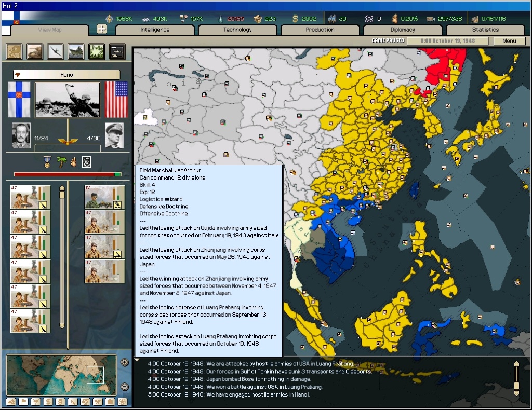This screenshot has width=532, height=410.
Task: Click the palm tree terrain modifier icon
Action: 61,162
